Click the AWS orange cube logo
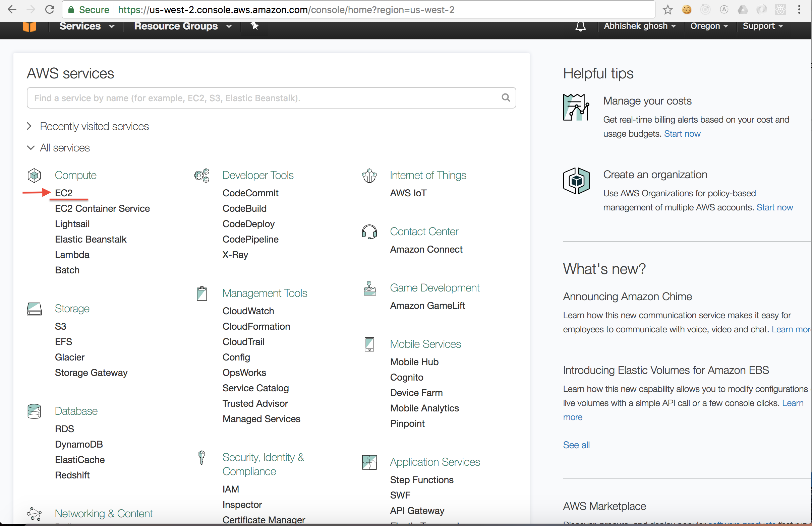This screenshot has height=526, width=812. tap(30, 26)
